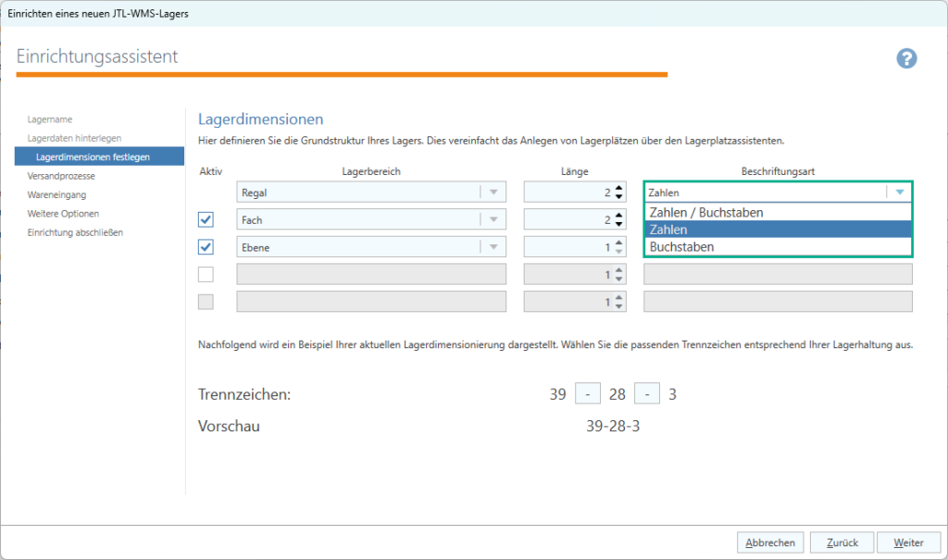Enable the fourth row Aktiv checkbox
The height and width of the screenshot is (560, 948).
206,274
